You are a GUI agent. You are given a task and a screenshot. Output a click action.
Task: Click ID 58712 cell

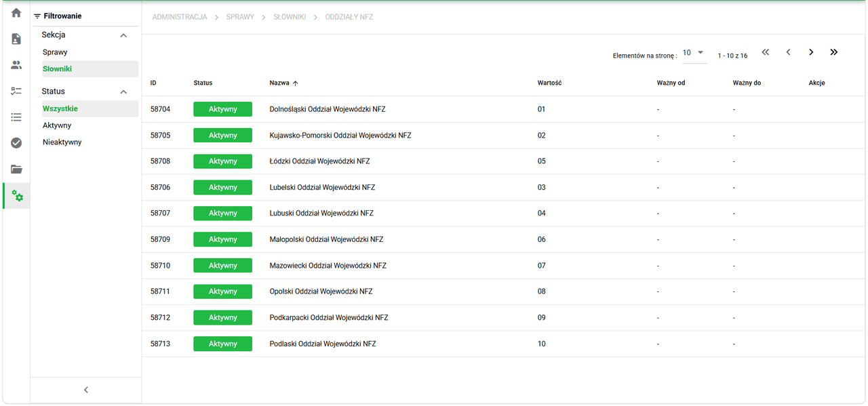tap(160, 317)
